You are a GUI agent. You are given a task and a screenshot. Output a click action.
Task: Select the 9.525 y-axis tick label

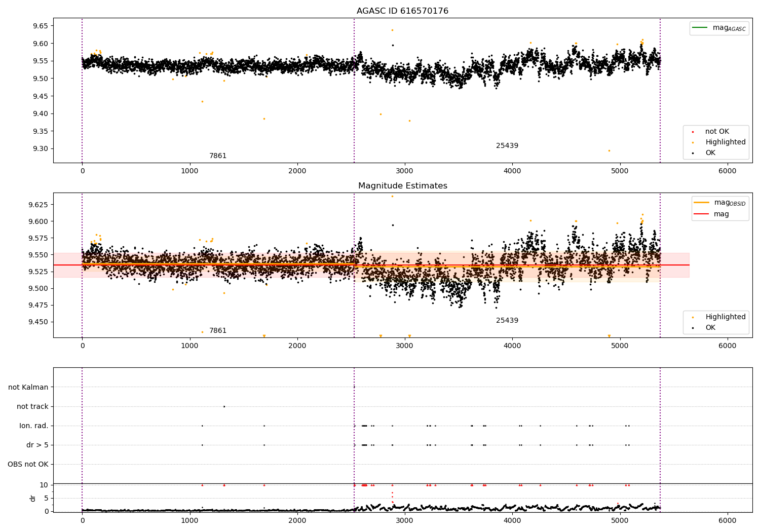38,272
